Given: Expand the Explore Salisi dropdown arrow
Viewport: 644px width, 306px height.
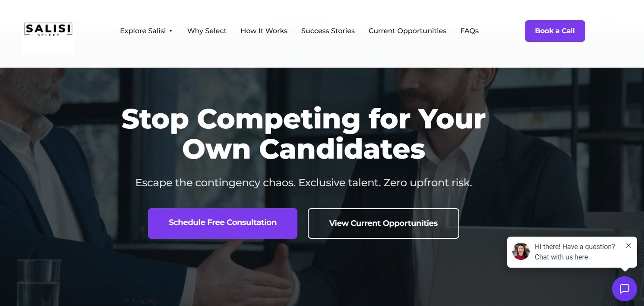Looking at the screenshot, I should click(171, 31).
